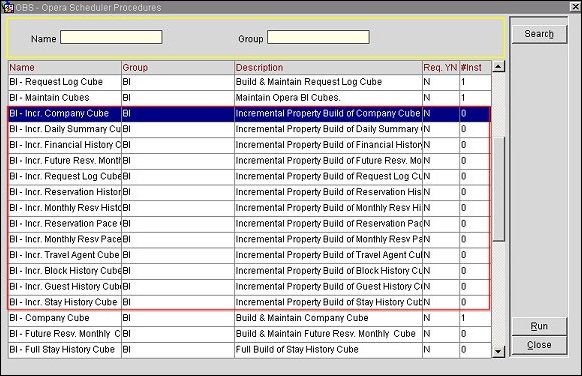The width and height of the screenshot is (582, 376).
Task: Select the Description column header
Action: pyautogui.click(x=328, y=68)
